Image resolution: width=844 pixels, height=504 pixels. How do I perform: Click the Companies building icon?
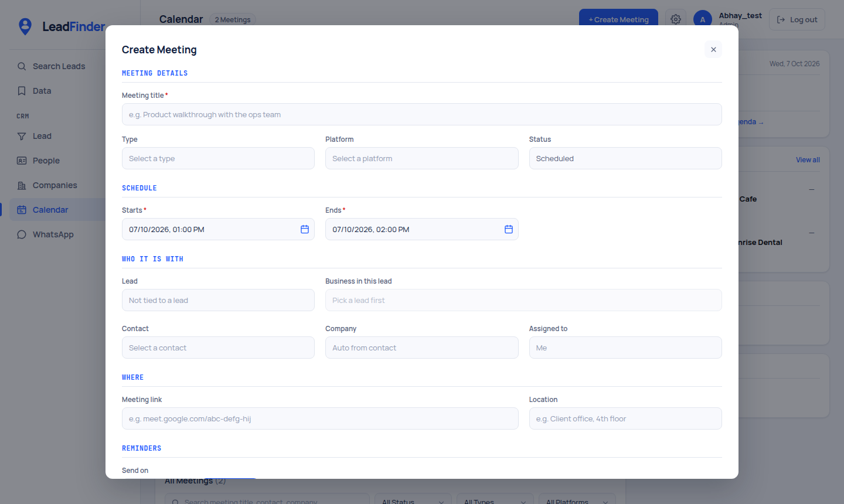[x=22, y=185]
